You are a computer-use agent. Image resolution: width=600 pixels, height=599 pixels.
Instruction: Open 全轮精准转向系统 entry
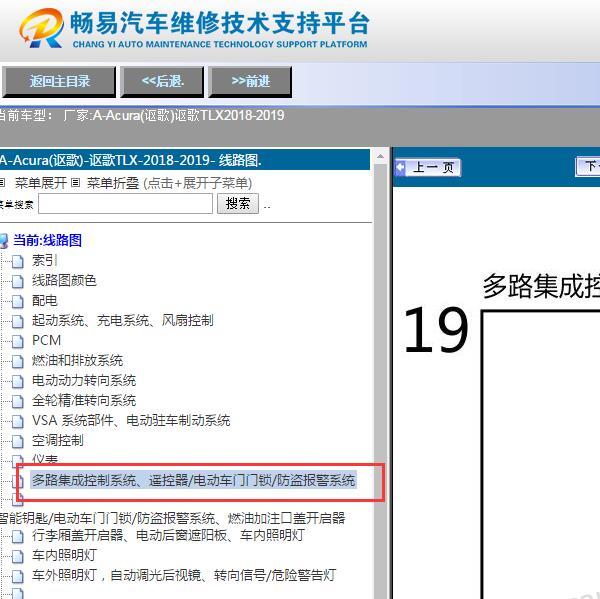(x=84, y=400)
